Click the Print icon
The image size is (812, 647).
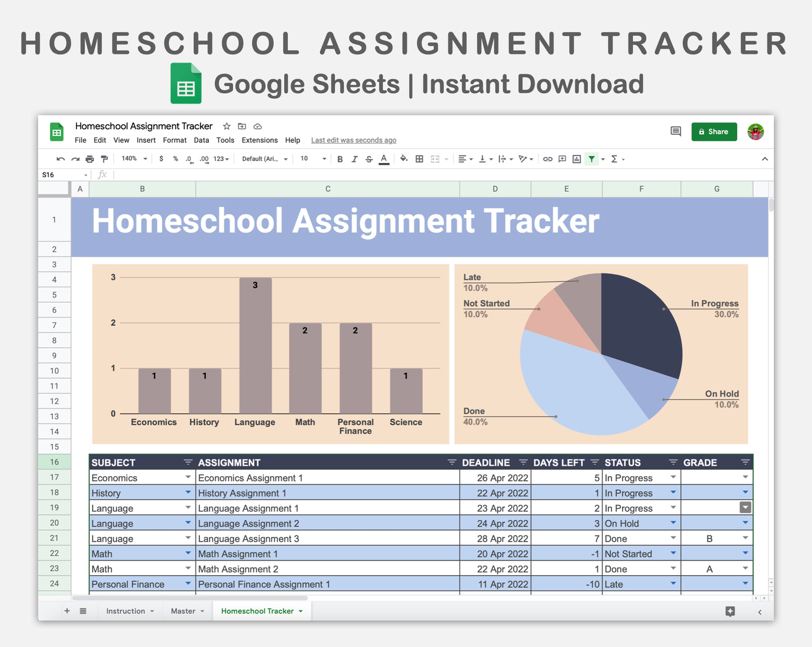(x=89, y=159)
